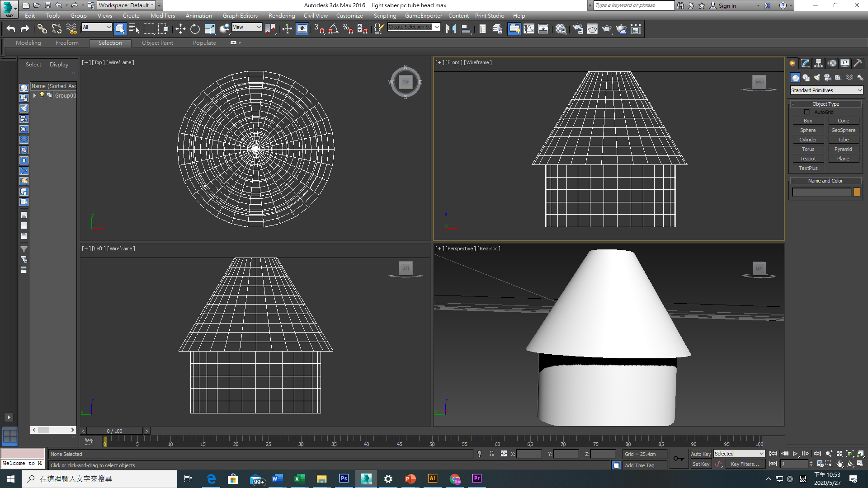Open the Graph Editors menu
This screenshot has height=488, width=868.
pyautogui.click(x=240, y=16)
